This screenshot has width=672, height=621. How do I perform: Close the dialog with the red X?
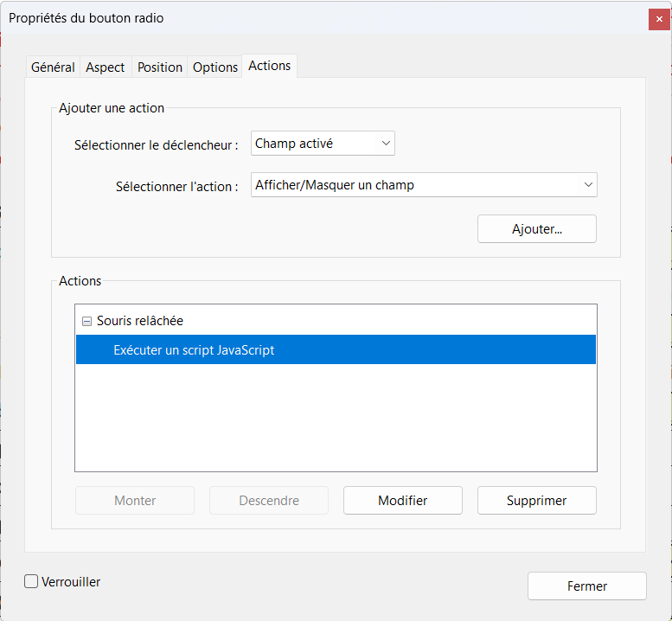coord(659,18)
